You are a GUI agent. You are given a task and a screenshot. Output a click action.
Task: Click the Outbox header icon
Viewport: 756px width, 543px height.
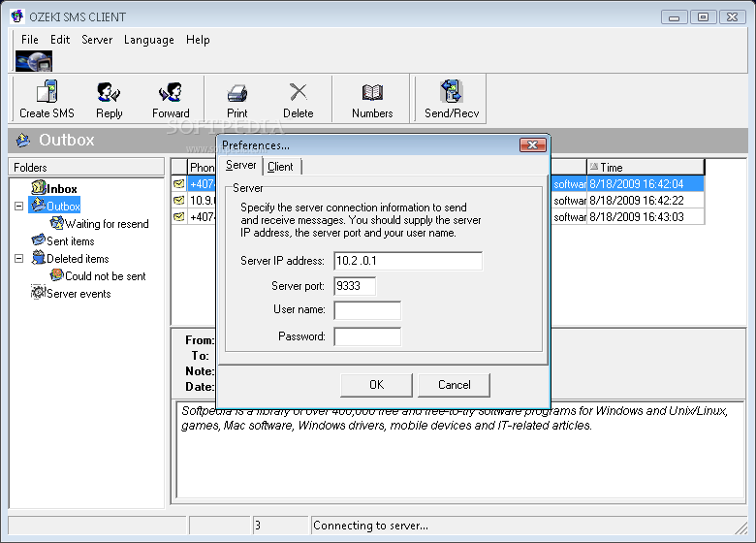[x=22, y=140]
